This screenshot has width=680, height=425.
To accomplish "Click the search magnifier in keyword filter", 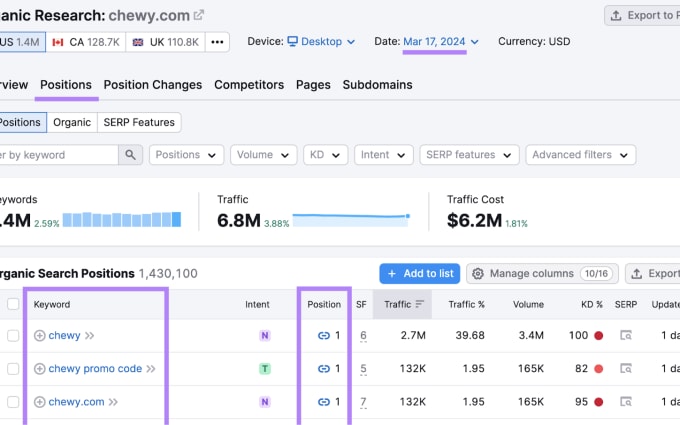I will [130, 155].
